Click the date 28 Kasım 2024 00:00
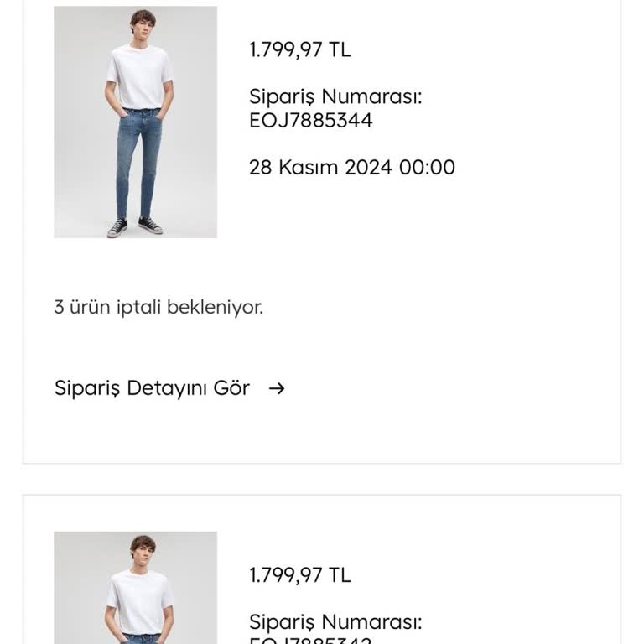The image size is (644, 644). pos(351,167)
